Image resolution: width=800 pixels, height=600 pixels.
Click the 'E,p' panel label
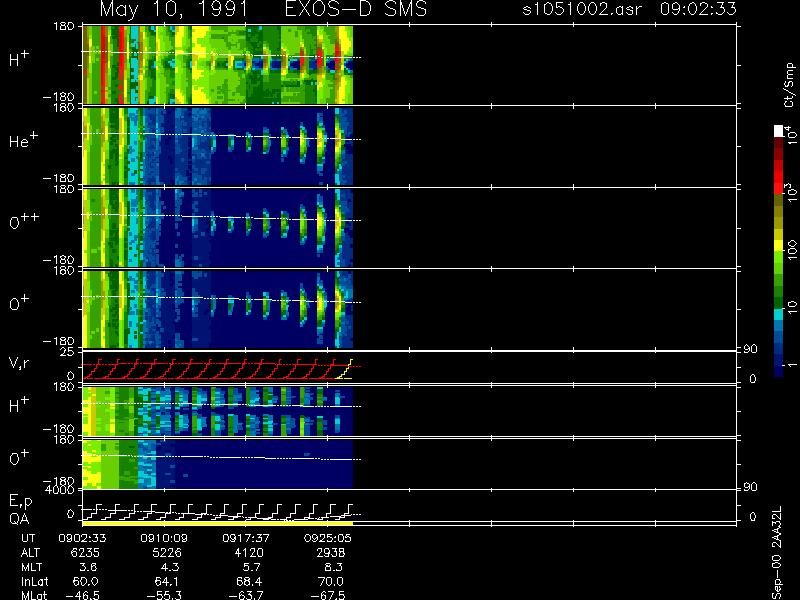tap(20, 502)
